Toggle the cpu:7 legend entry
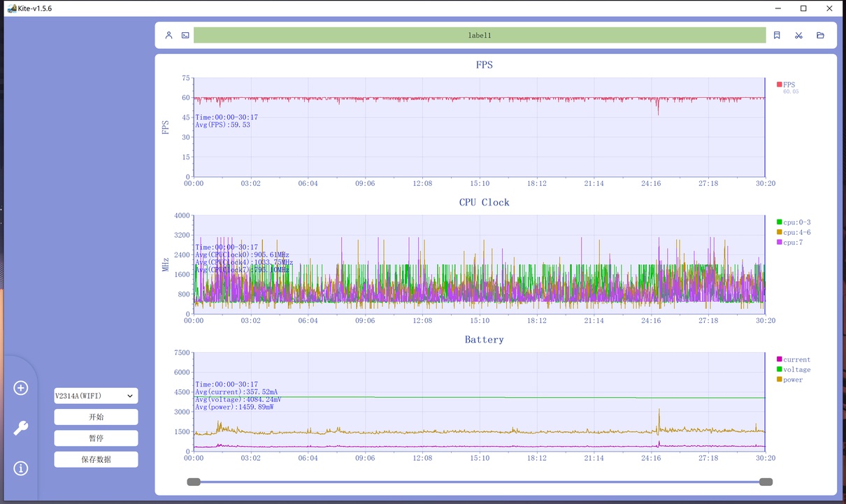Image resolution: width=846 pixels, height=504 pixels. point(789,243)
